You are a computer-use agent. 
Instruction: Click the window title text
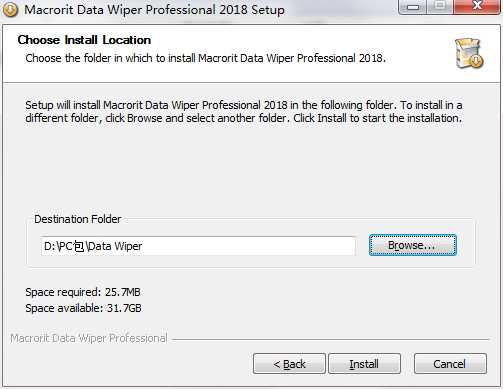point(154,10)
